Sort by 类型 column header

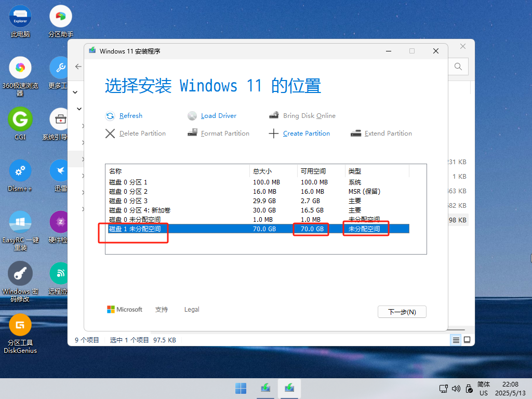[377, 171]
